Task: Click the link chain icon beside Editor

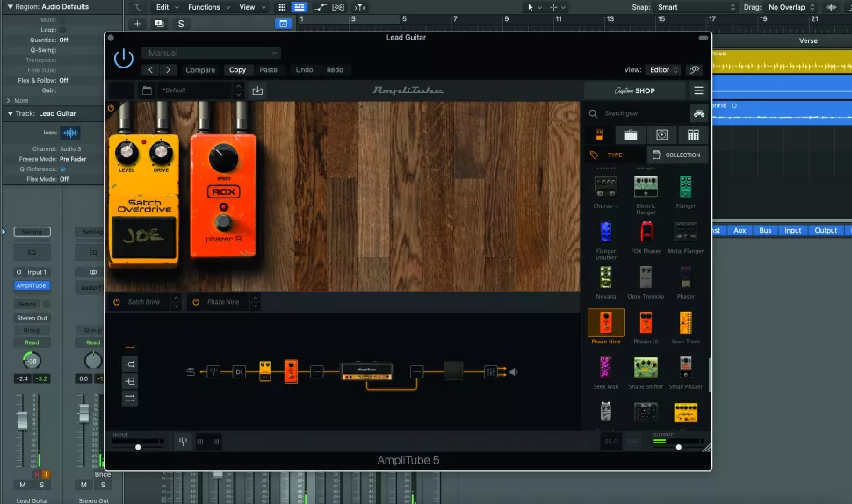Action: tap(694, 70)
